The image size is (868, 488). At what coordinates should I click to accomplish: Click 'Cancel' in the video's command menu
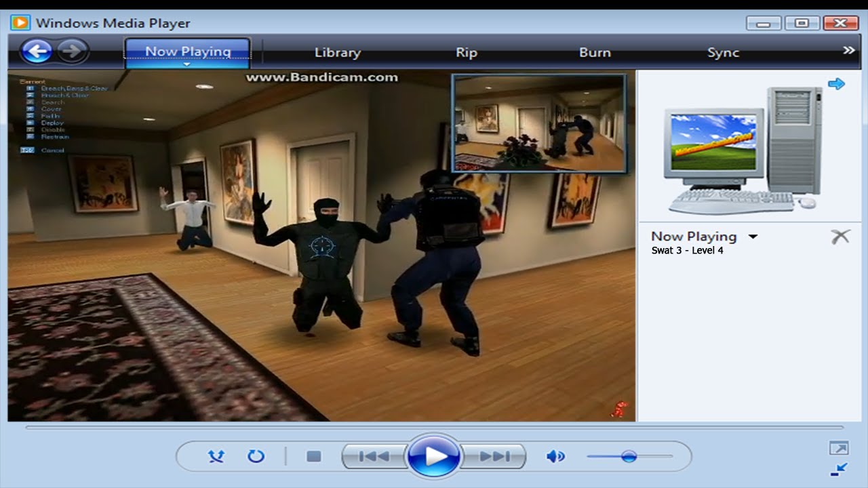[52, 150]
